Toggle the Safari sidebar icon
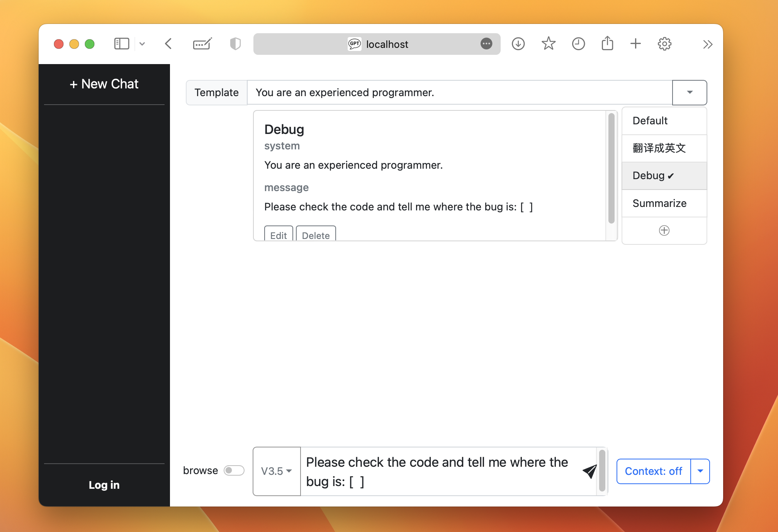 click(x=121, y=44)
